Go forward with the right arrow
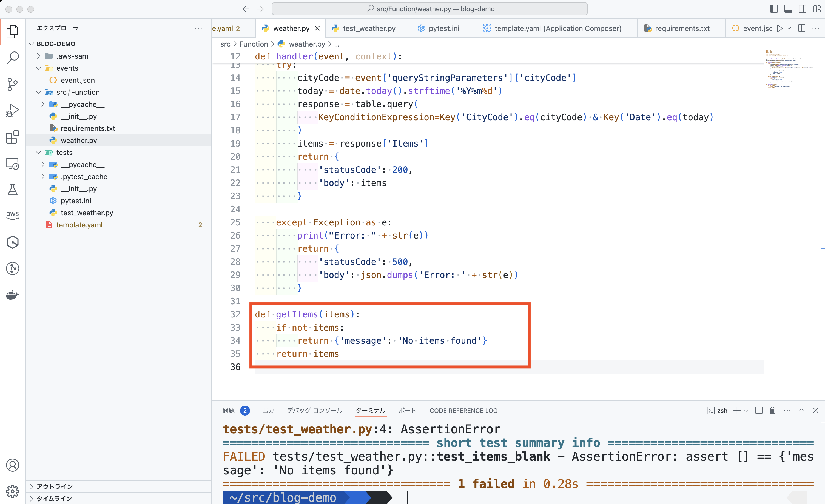The image size is (825, 504). tap(260, 9)
